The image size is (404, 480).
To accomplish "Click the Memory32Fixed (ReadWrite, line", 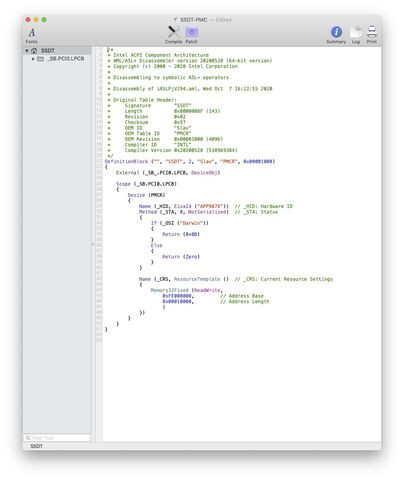I will click(186, 290).
